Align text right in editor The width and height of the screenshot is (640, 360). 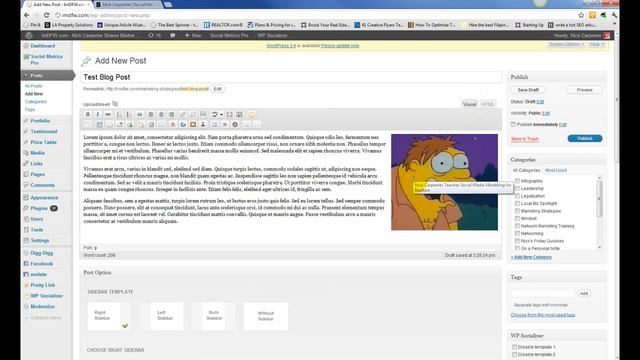coord(171,114)
